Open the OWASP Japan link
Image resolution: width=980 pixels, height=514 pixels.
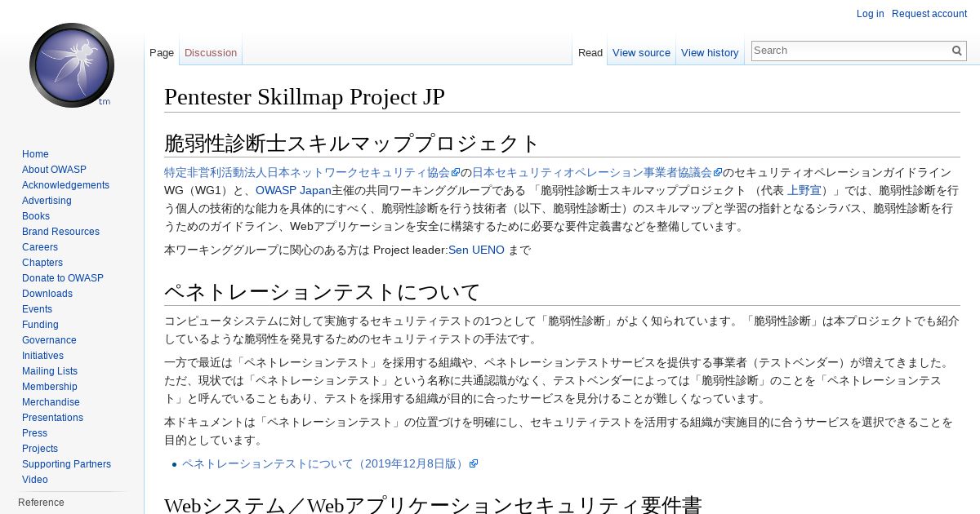coord(293,190)
